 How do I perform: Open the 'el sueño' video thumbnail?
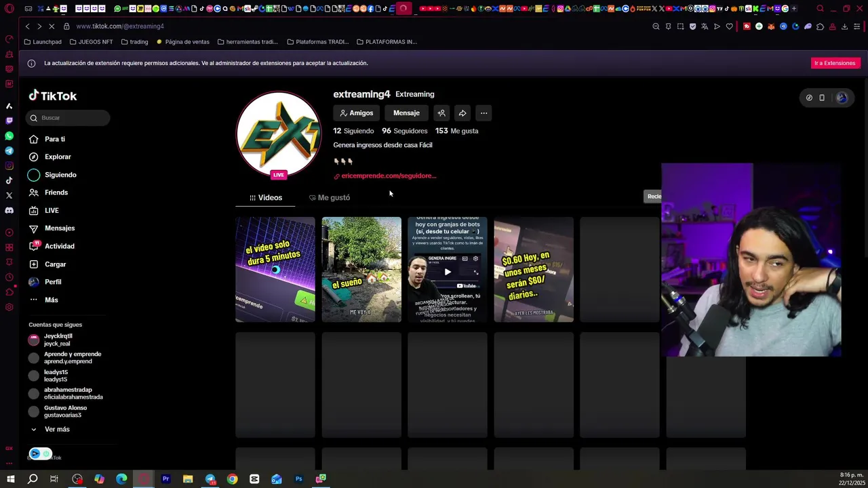361,269
